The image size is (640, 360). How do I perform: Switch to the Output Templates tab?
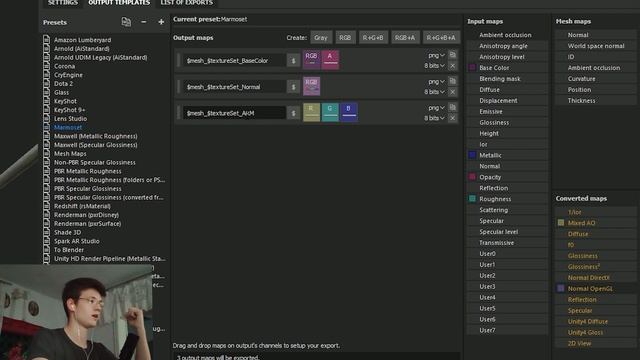119,3
